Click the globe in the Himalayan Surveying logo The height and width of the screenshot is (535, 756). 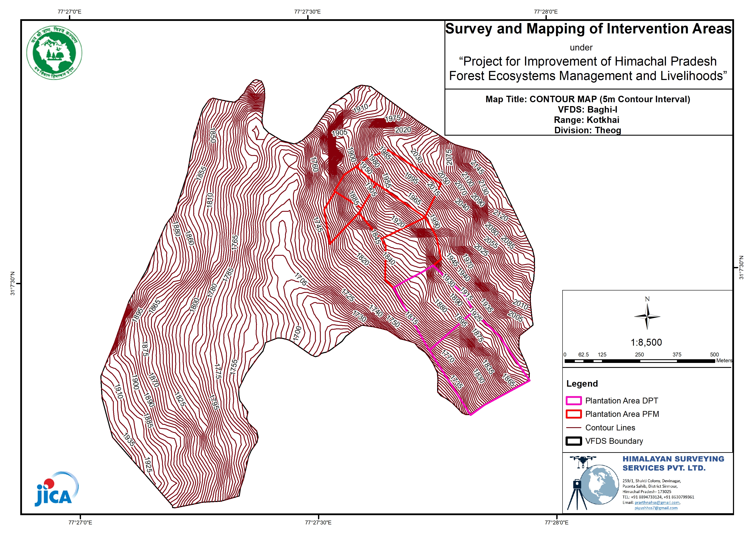click(599, 485)
